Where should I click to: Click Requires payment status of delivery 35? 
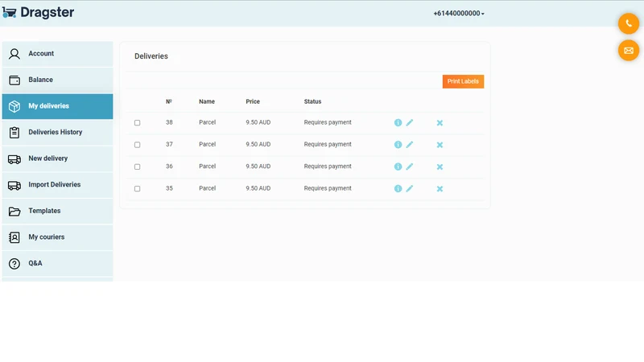coord(328,188)
